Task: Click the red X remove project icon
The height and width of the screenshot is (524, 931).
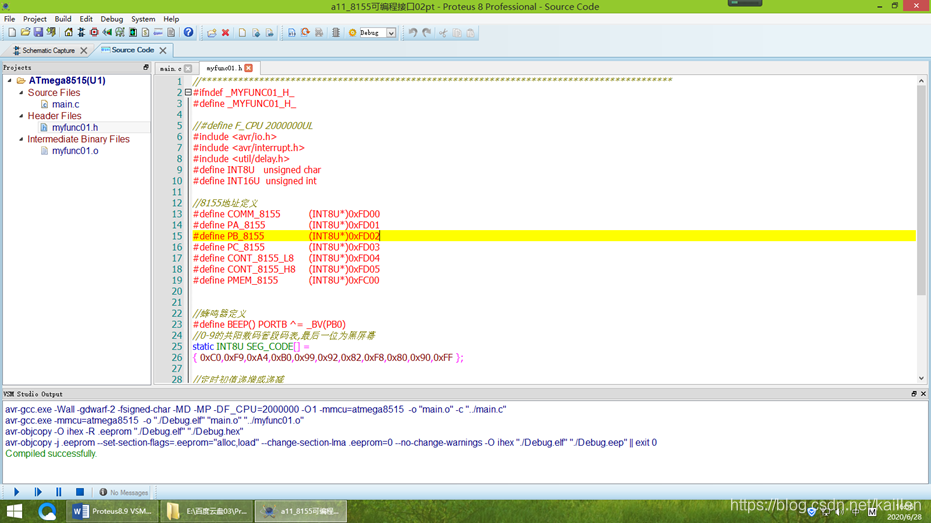Action: click(x=226, y=33)
